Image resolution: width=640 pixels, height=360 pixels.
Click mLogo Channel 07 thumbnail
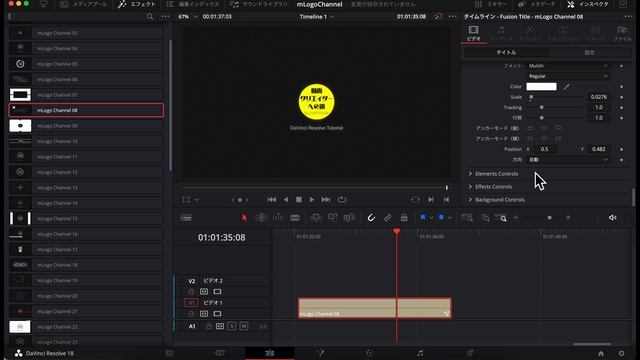20,95
